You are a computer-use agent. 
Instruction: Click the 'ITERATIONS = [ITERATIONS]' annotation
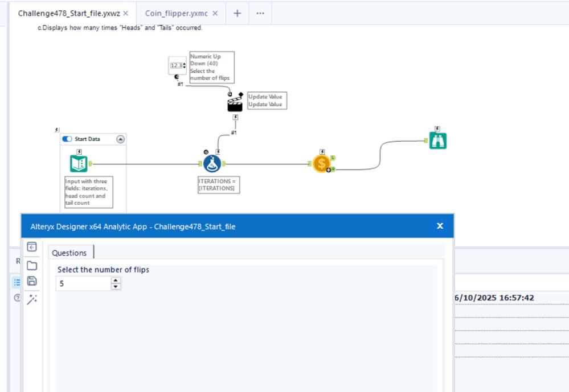(219, 184)
